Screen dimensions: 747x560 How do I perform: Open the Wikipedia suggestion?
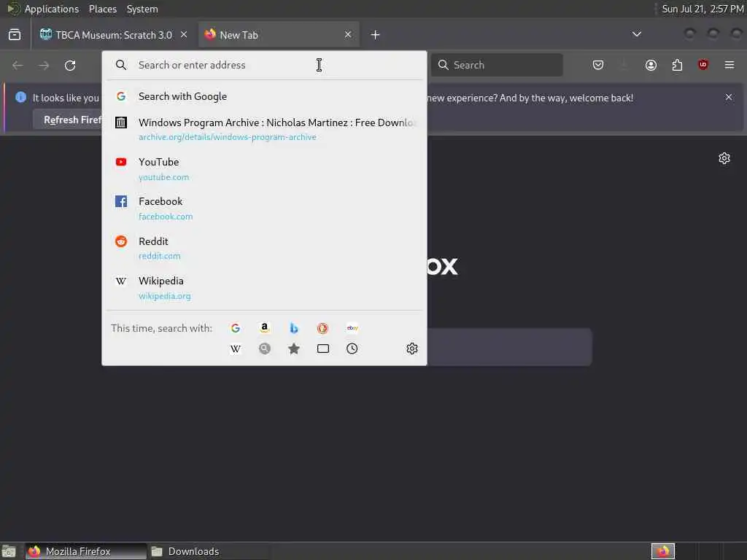pyautogui.click(x=264, y=288)
